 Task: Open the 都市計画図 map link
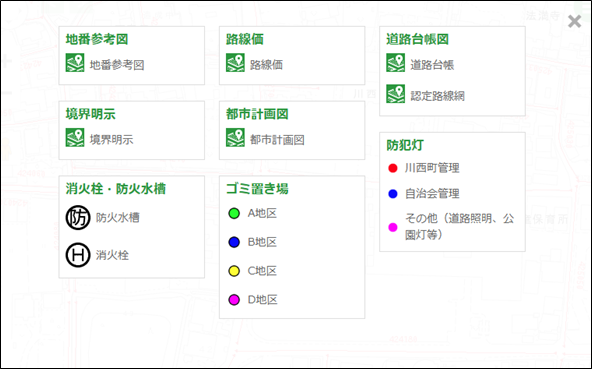[x=277, y=140]
